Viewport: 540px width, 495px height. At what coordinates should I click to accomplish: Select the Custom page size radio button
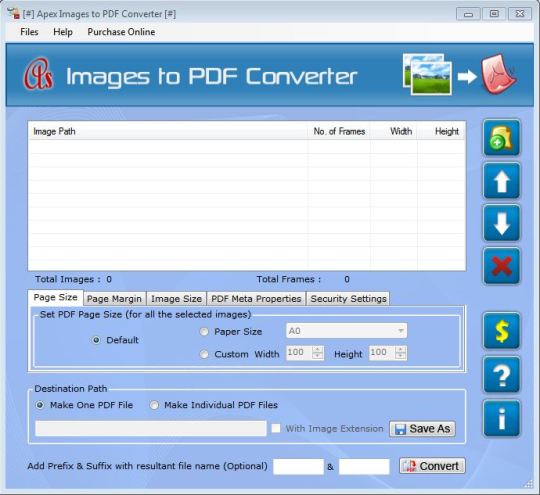point(204,354)
